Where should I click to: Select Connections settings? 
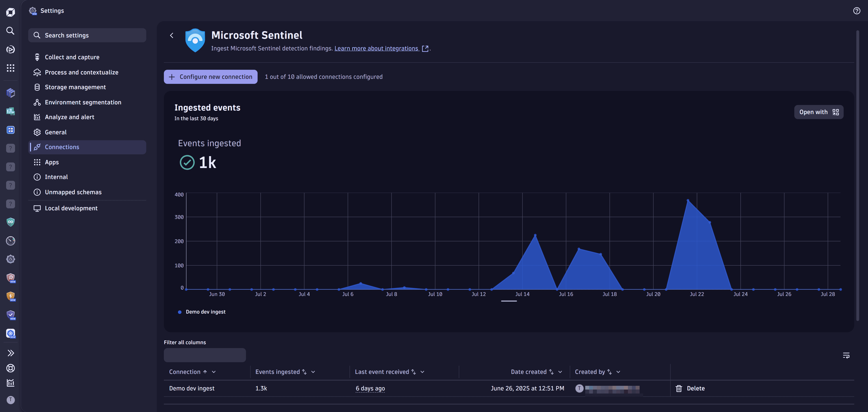click(x=87, y=147)
